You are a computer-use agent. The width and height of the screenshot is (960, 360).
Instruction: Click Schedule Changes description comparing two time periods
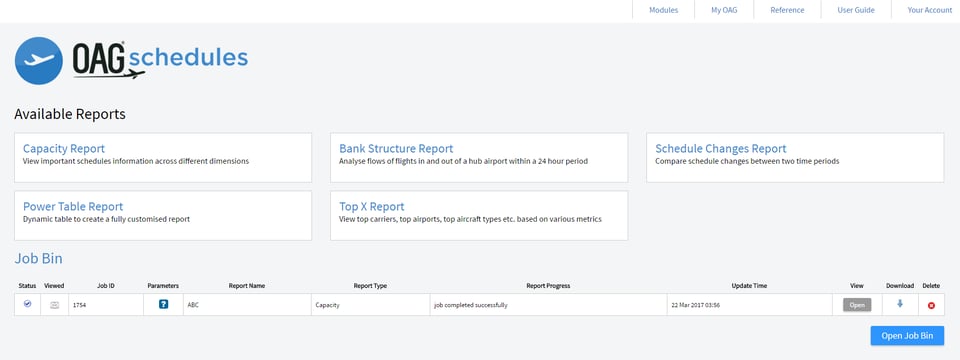coord(747,162)
